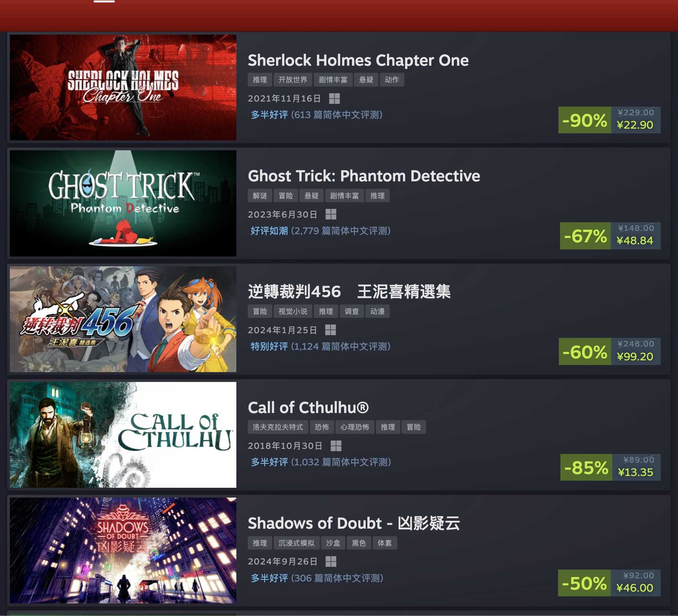This screenshot has height=616, width=678.
Task: Open 特别好评 reviews for 逆轉裁判456
Action: tap(269, 347)
